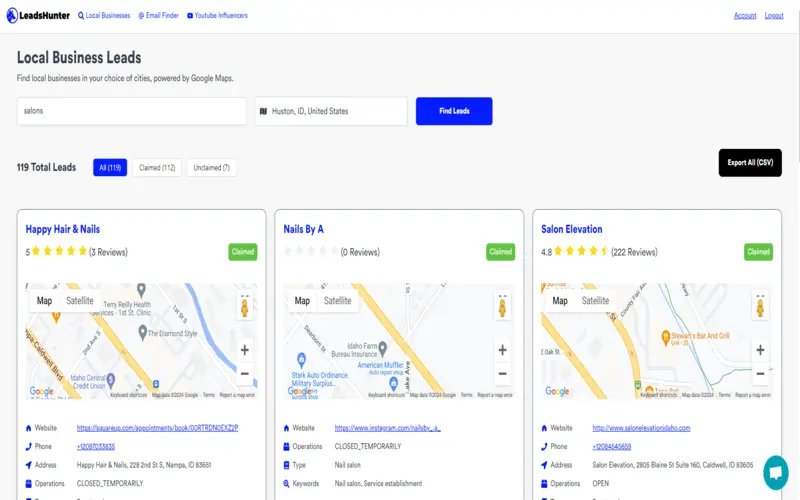Screen dimensions: 800x500
Task: Select the CLOSED_TEMPORARILY text in Nails By A card
Action: click(x=368, y=446)
